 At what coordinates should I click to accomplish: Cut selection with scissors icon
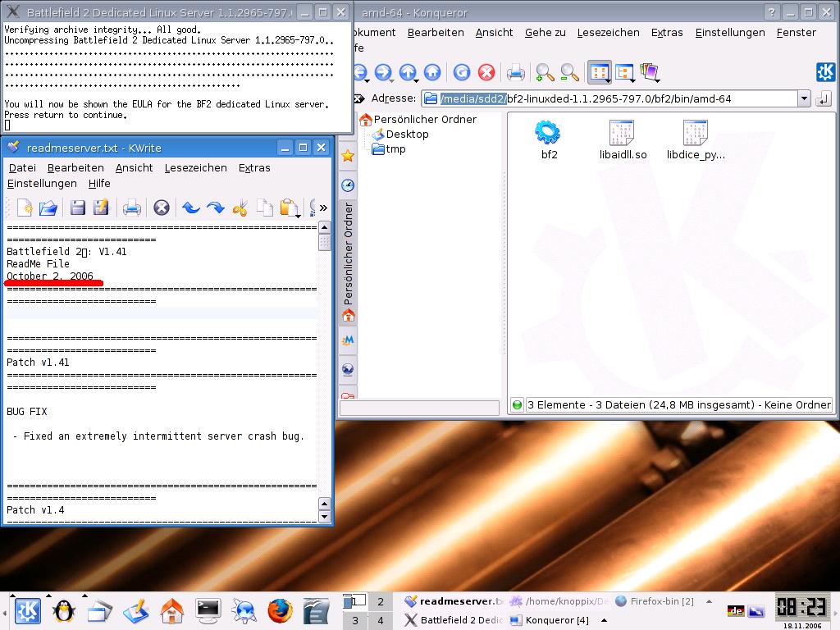[240, 208]
